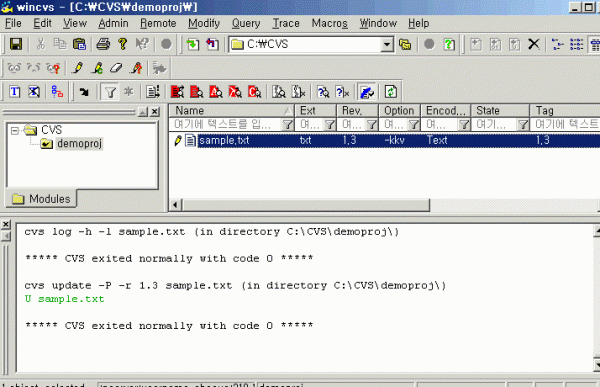Image resolution: width=600 pixels, height=387 pixels.
Task: Open the State column filter funnel
Action: [523, 124]
